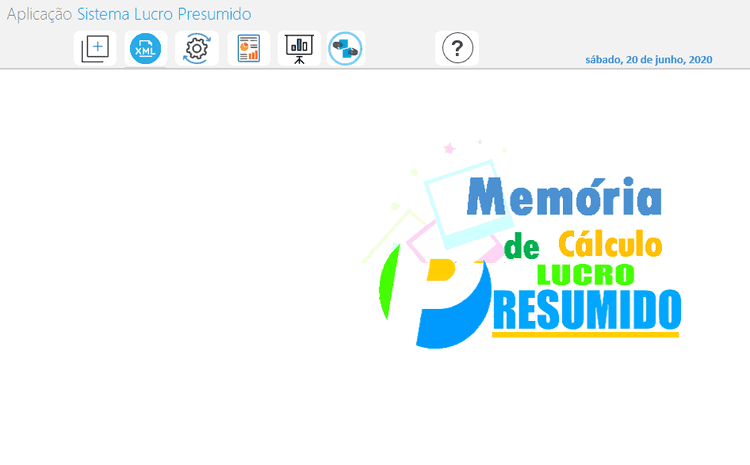The height and width of the screenshot is (465, 750).
Task: Click the Memória de Cálculo Lucro Presumido logo
Action: (x=521, y=244)
